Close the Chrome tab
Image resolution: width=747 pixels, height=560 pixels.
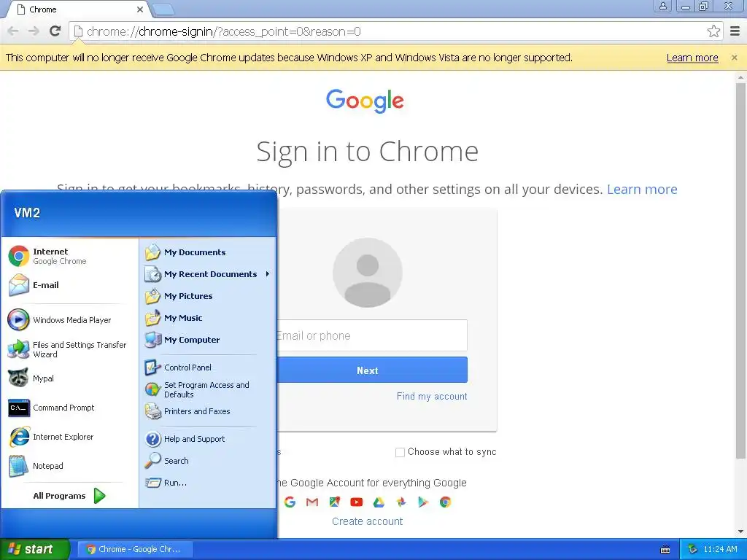[139, 9]
